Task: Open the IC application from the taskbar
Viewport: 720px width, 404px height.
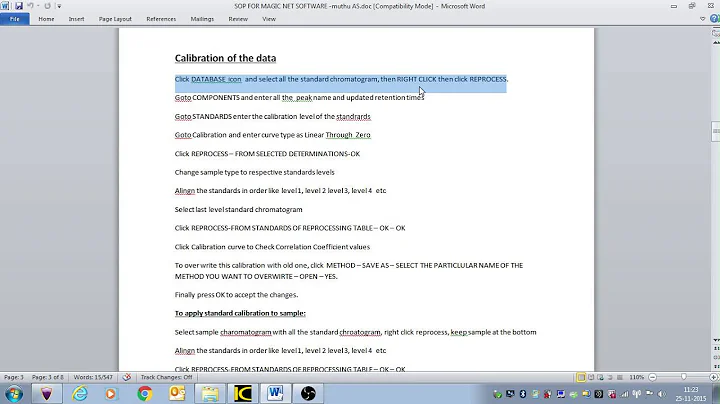Action: (x=243, y=394)
